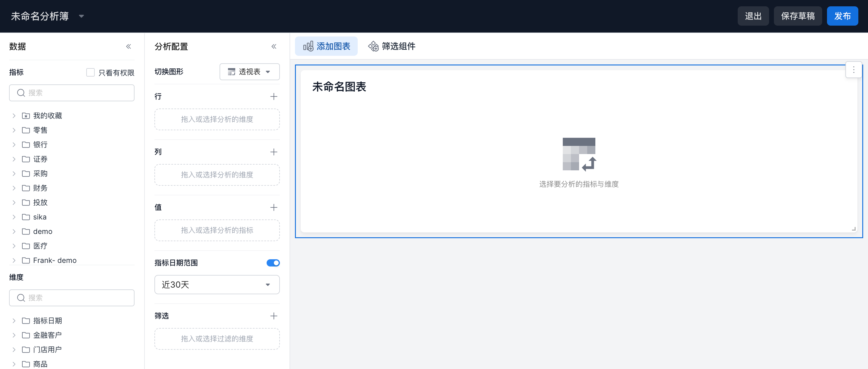The width and height of the screenshot is (868, 369).
Task: Open the 未命名分析簿 title dropdown arrow
Action: tap(81, 16)
